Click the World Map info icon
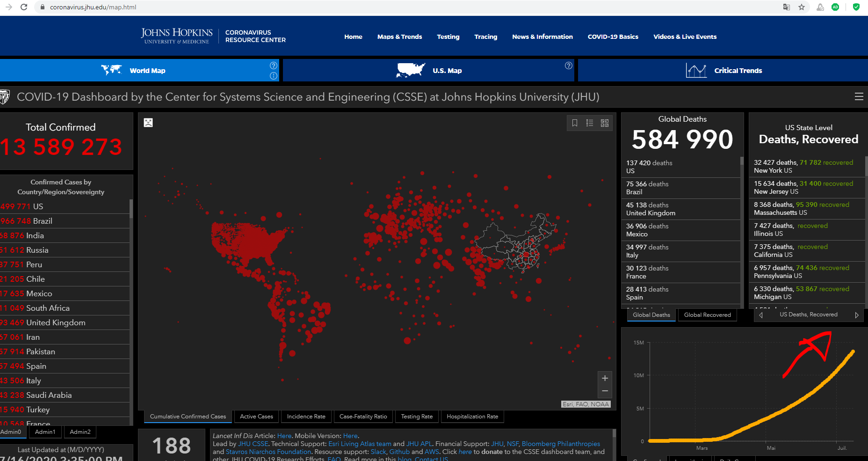The height and width of the screenshot is (461, 868). point(274,76)
